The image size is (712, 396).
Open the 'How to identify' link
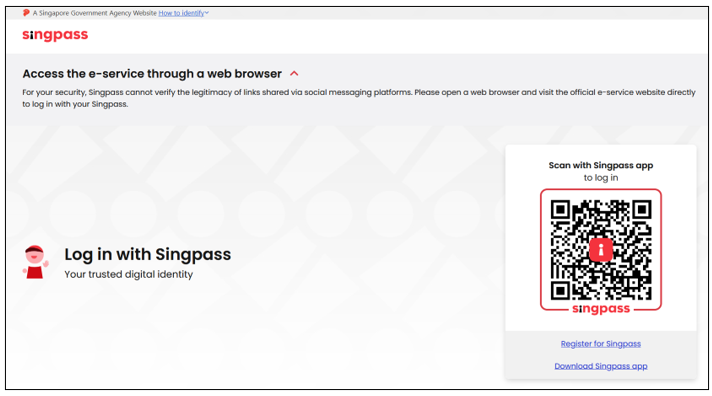click(181, 13)
